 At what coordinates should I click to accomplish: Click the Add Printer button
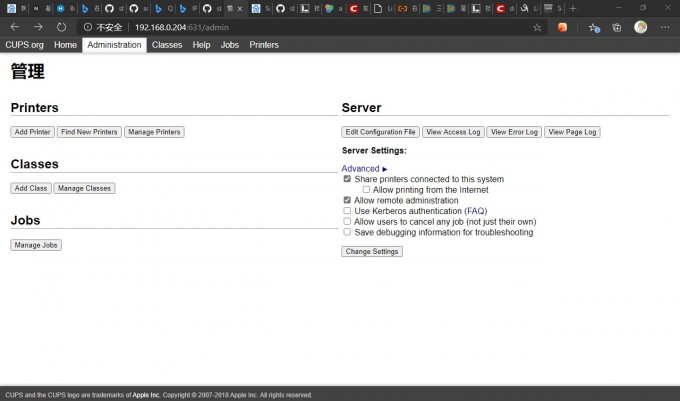click(33, 132)
